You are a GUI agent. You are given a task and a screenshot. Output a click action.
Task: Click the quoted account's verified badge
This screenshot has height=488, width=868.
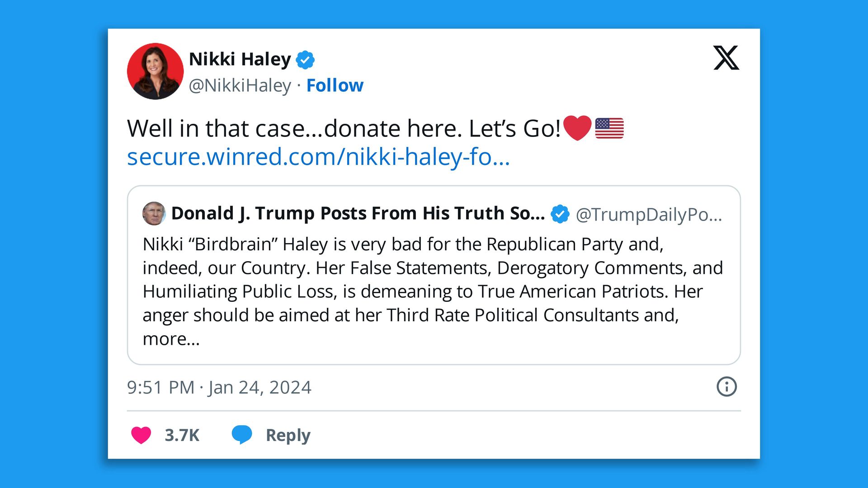(560, 214)
